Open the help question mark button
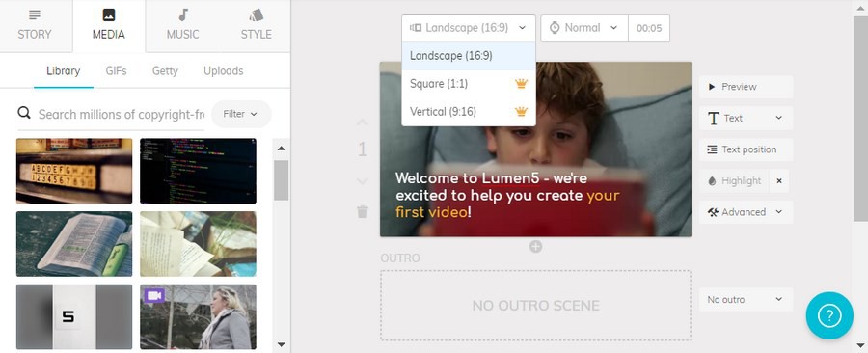Viewport: 868px width, 353px height. point(829,315)
